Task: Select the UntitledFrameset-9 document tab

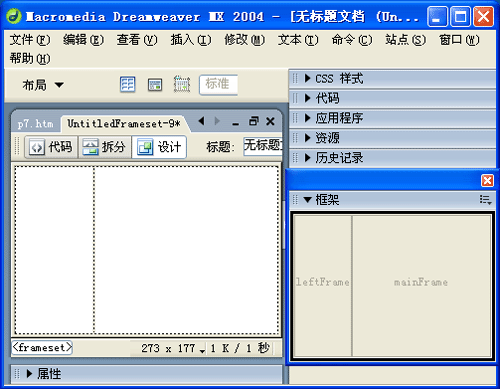Action: click(x=124, y=124)
